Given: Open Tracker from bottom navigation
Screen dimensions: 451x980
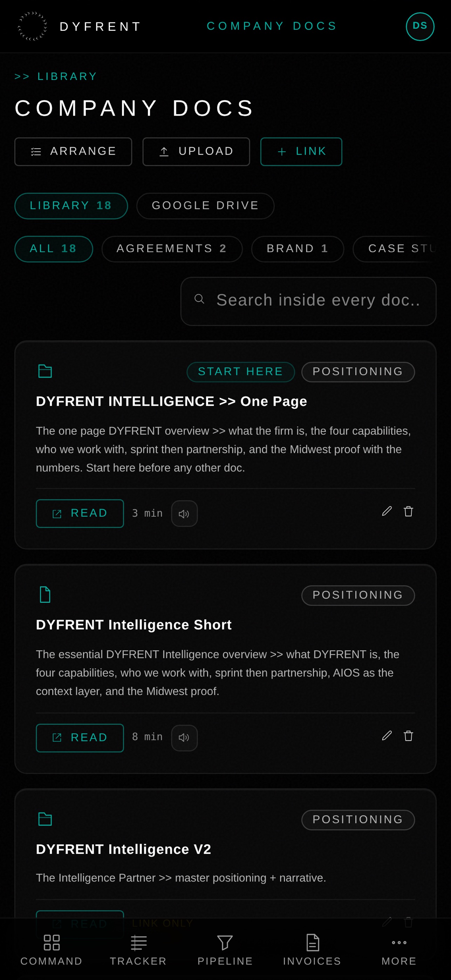Looking at the screenshot, I should click(x=138, y=950).
